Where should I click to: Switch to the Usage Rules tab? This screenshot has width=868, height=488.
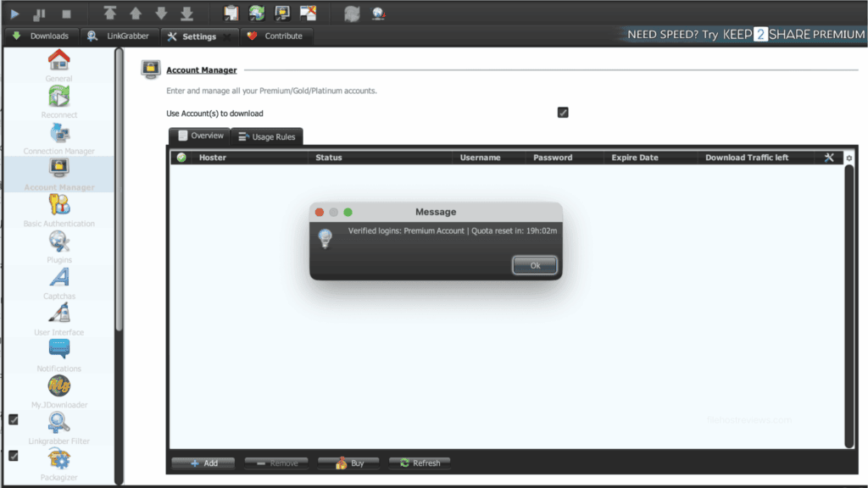click(267, 136)
